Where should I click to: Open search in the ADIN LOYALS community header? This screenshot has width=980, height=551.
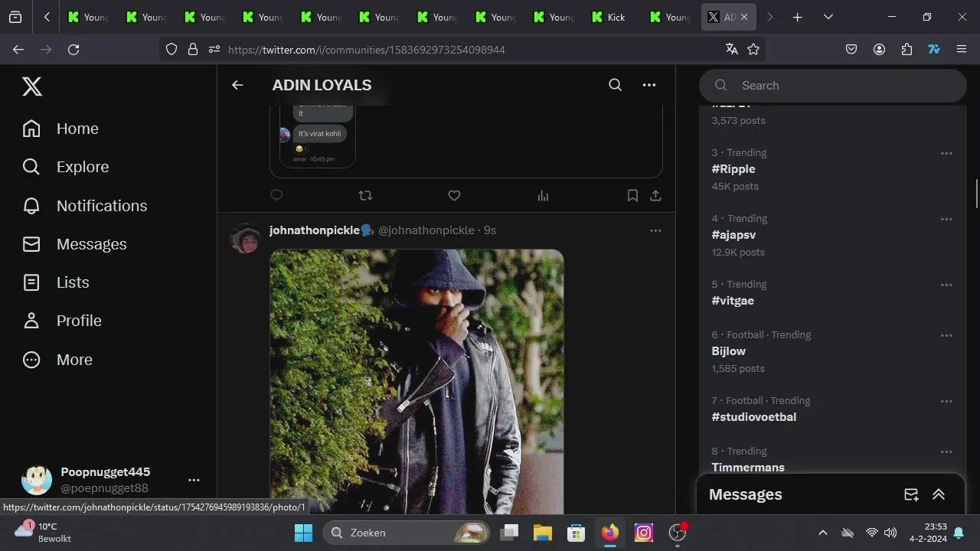pos(615,85)
